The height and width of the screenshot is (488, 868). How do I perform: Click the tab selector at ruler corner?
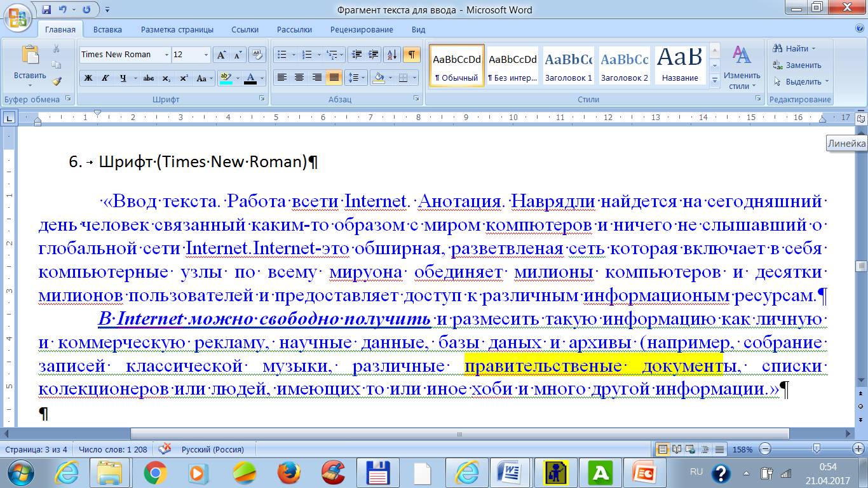(9, 118)
